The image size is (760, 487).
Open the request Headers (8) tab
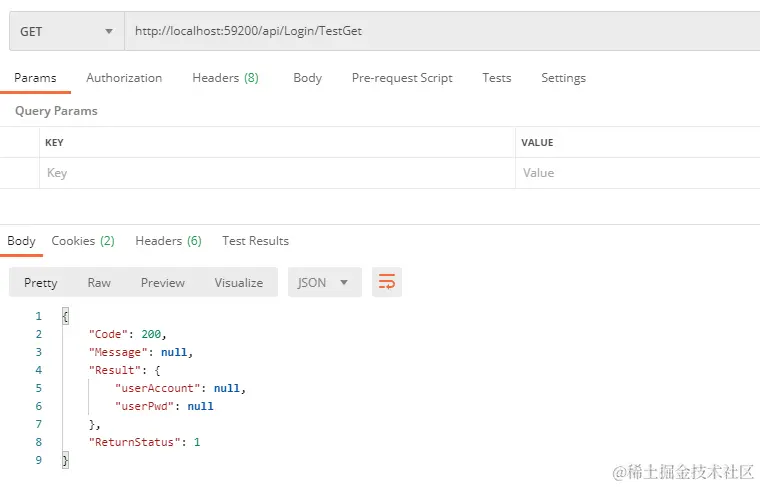(x=225, y=78)
